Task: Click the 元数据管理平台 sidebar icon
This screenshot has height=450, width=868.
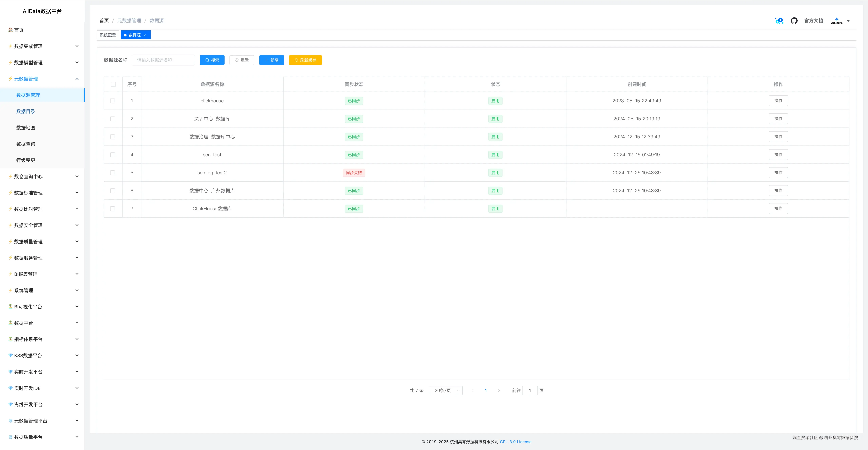Action: pos(11,421)
